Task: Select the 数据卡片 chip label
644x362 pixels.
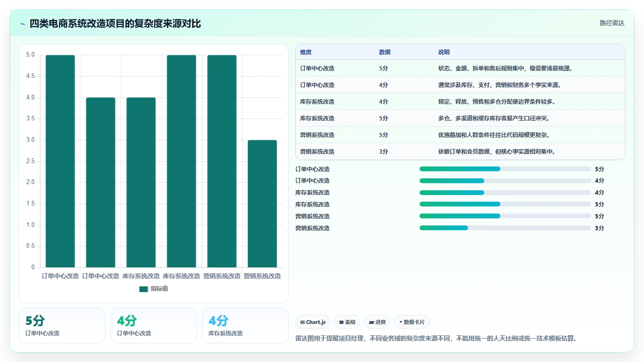Action: 414,323
